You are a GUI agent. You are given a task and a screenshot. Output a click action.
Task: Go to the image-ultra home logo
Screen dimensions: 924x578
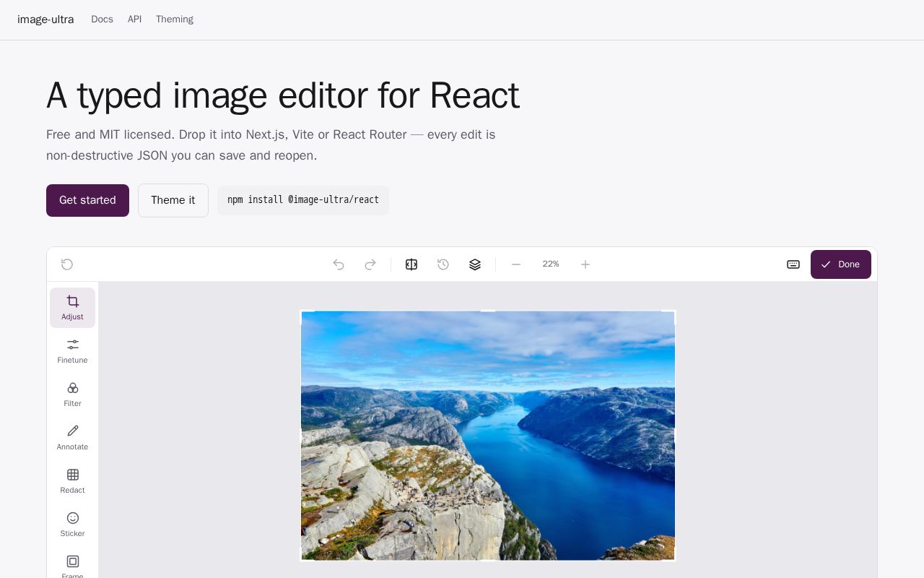(45, 20)
